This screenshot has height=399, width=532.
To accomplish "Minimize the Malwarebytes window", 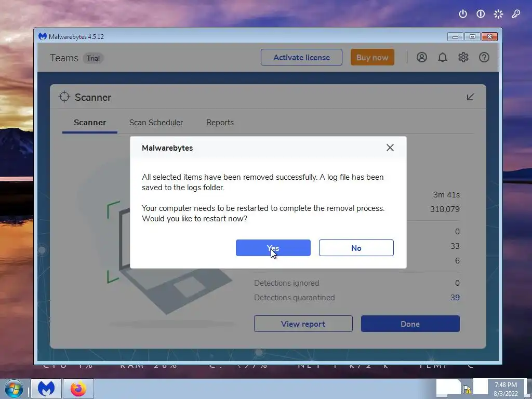I will coord(455,37).
